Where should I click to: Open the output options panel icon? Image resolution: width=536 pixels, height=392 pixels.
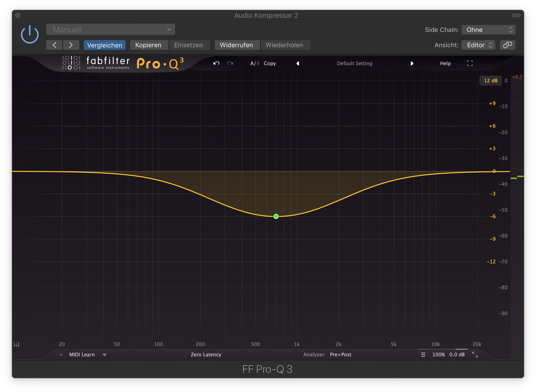(423, 355)
